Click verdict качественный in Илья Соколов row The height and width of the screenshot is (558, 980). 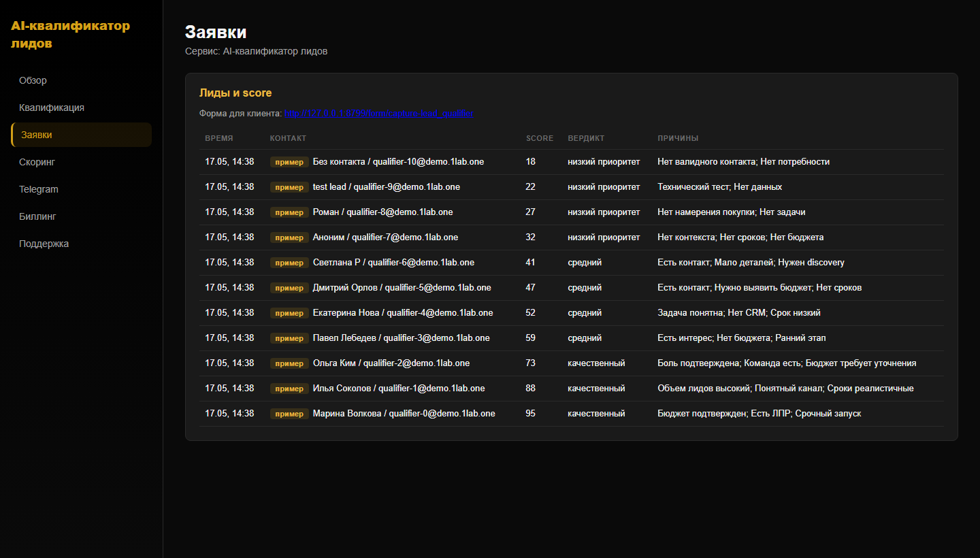[596, 389]
